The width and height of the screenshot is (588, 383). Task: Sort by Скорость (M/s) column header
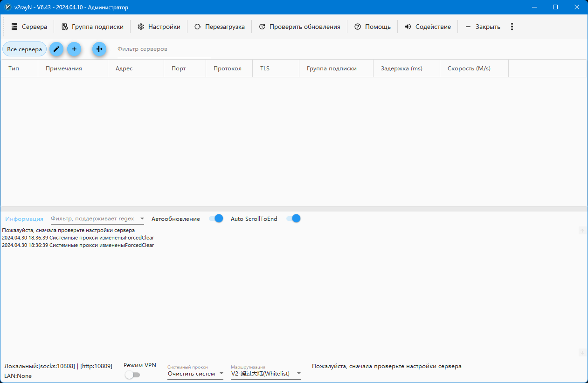pyautogui.click(x=474, y=68)
